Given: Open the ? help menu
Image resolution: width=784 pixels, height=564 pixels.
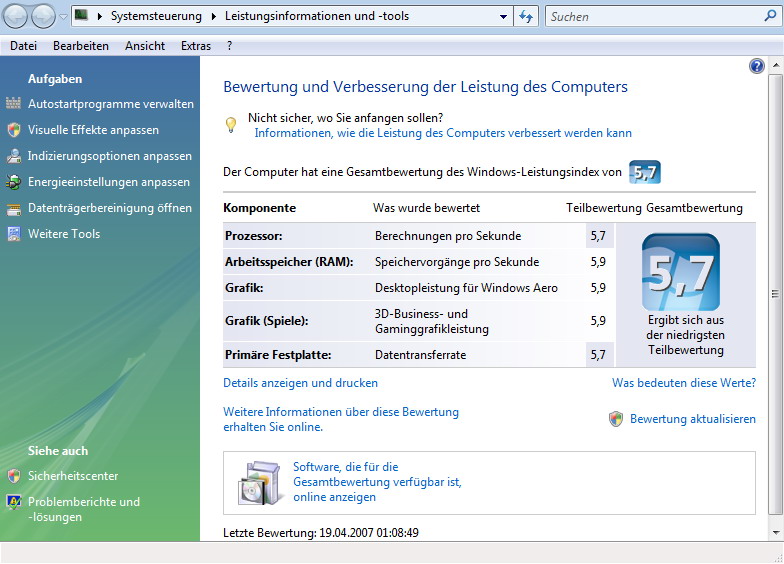Looking at the screenshot, I should pyautogui.click(x=230, y=46).
